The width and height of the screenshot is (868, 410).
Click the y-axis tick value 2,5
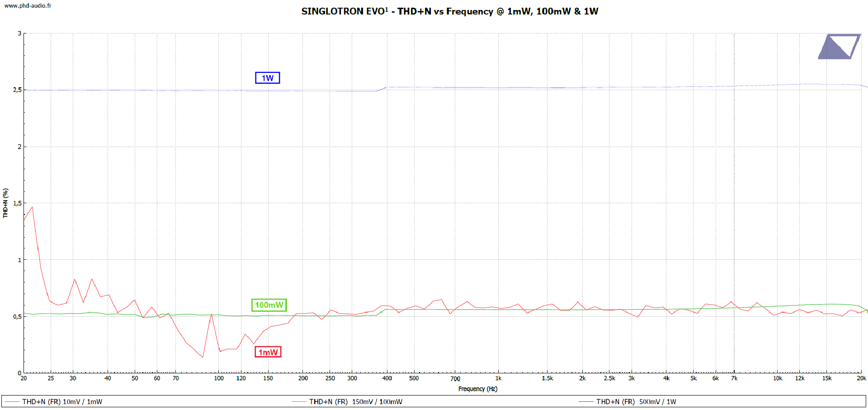(x=17, y=90)
